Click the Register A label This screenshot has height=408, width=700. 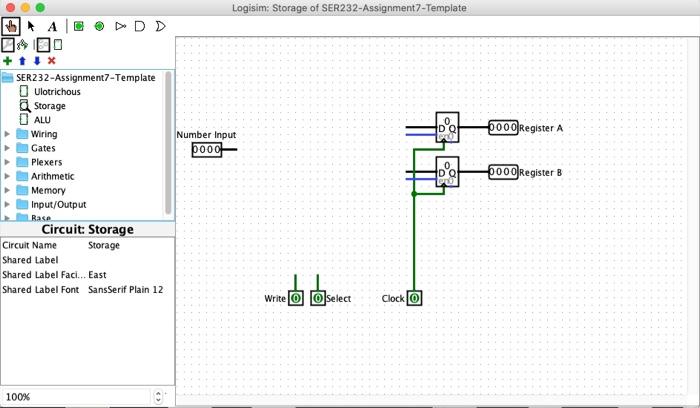541,128
